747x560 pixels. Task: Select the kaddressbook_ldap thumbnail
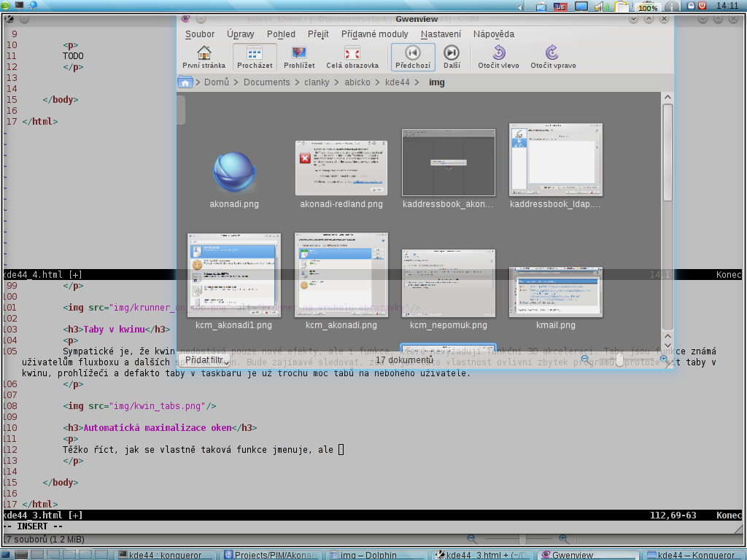(x=555, y=160)
